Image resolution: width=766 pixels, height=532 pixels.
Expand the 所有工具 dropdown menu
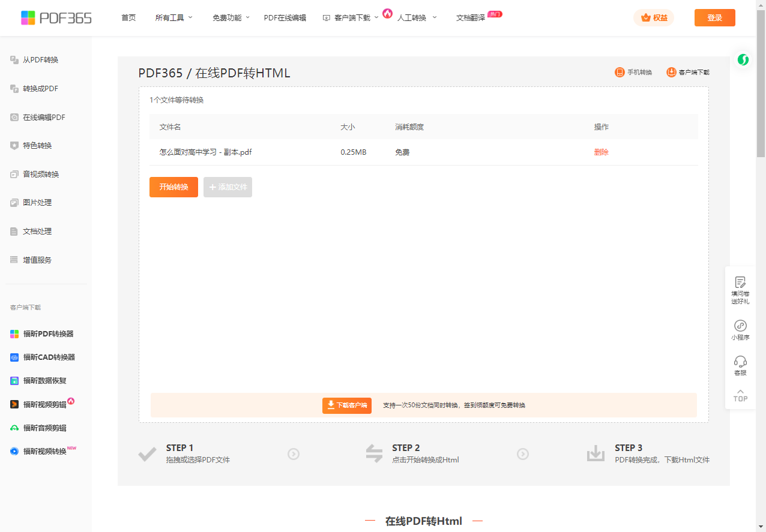point(173,18)
